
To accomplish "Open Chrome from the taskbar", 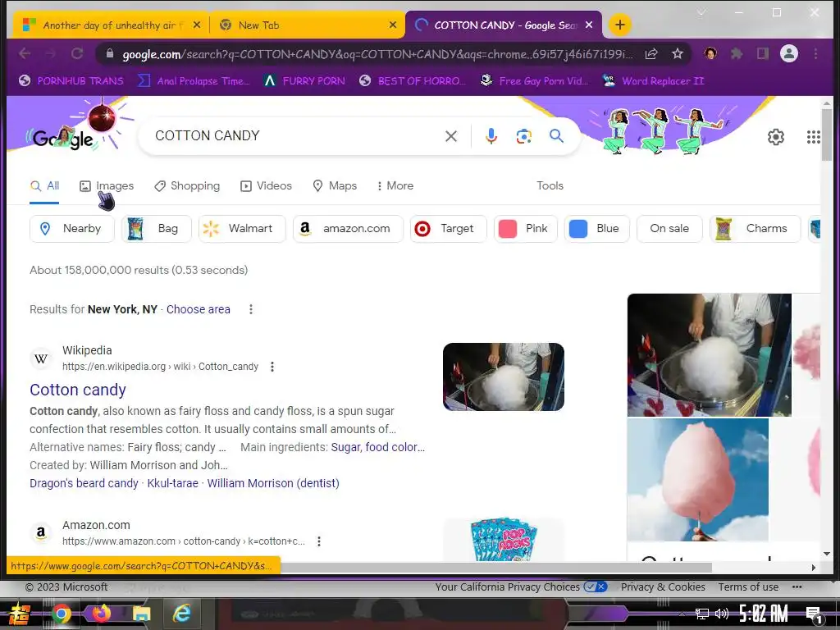I will coord(61,614).
